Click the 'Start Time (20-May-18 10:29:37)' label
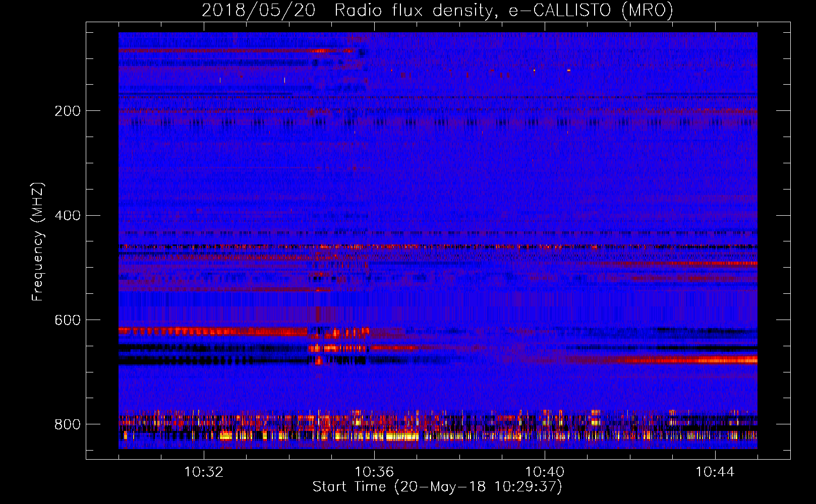 (437, 487)
